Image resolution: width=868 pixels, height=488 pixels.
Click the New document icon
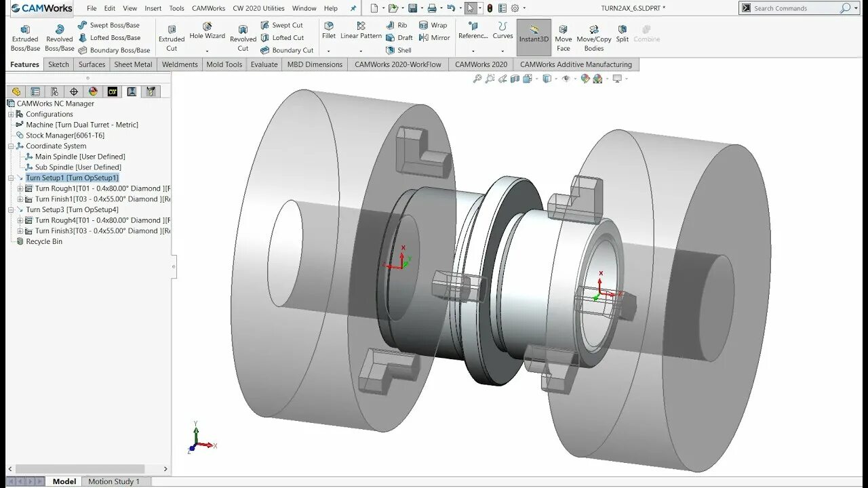click(x=374, y=8)
